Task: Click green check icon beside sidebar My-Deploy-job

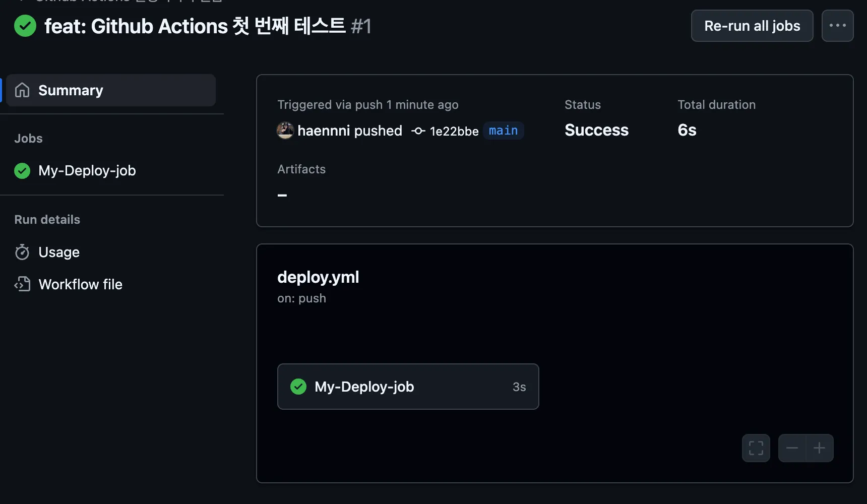Action: coord(22,171)
